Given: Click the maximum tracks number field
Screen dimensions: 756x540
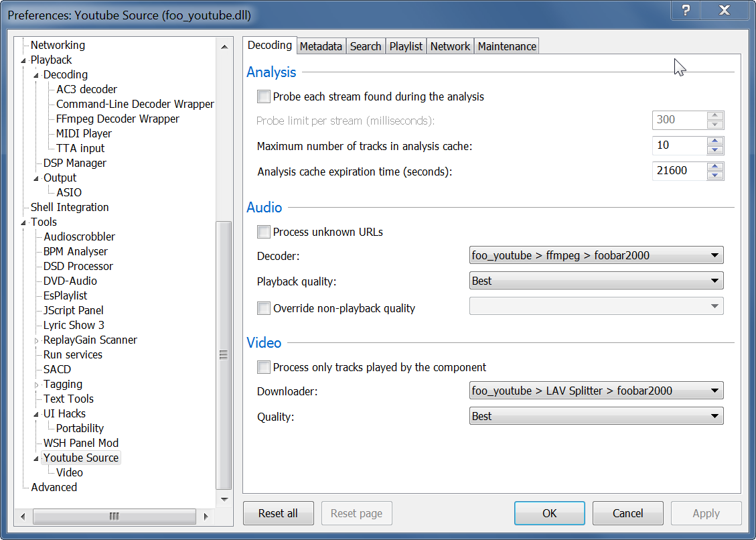Looking at the screenshot, I should click(679, 145).
